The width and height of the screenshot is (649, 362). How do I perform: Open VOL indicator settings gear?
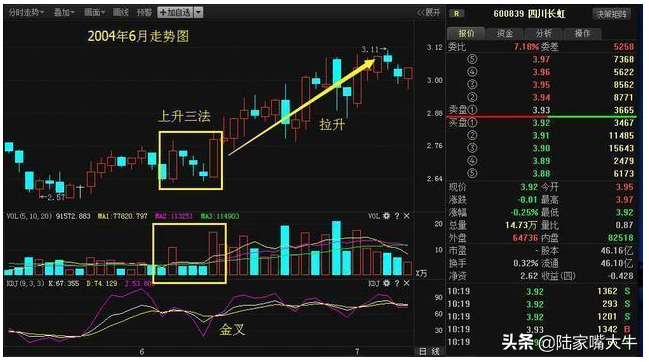[x=386, y=216]
